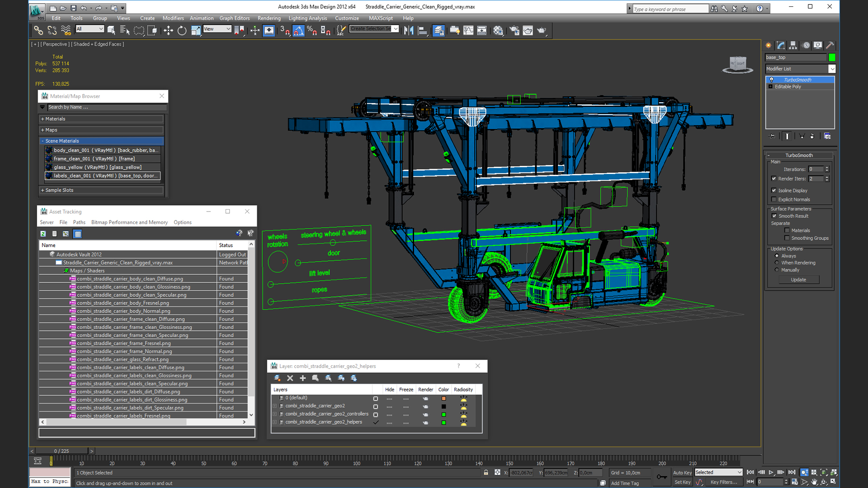Enable Separate by Materials checkbox
The image size is (868, 488).
(x=787, y=230)
